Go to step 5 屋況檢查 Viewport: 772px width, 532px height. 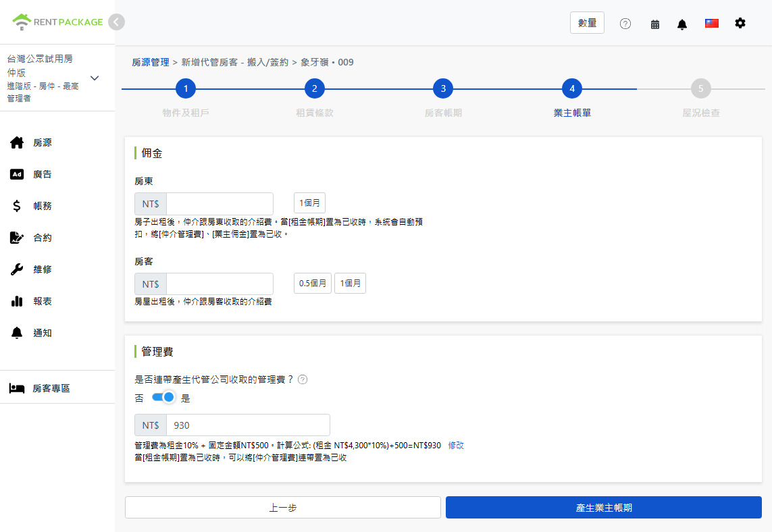pyautogui.click(x=700, y=88)
